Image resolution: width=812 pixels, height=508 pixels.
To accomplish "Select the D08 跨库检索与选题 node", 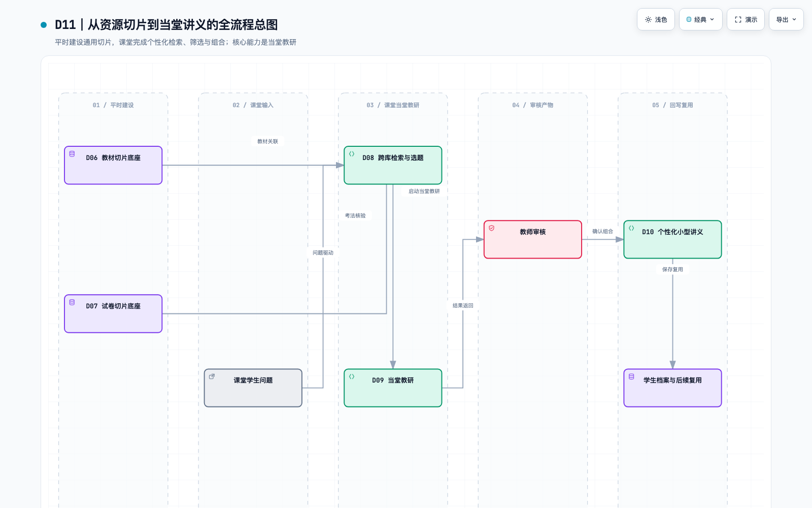I will pos(393,165).
